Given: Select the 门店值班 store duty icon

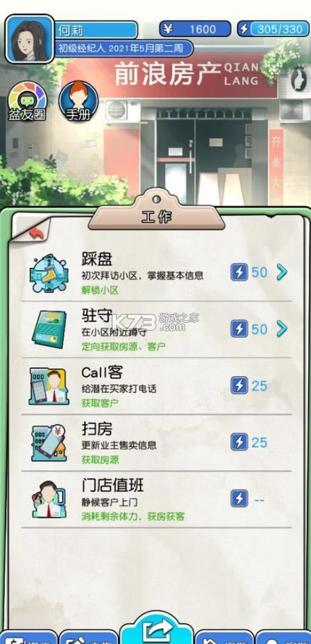Looking at the screenshot, I should click(x=48, y=499).
